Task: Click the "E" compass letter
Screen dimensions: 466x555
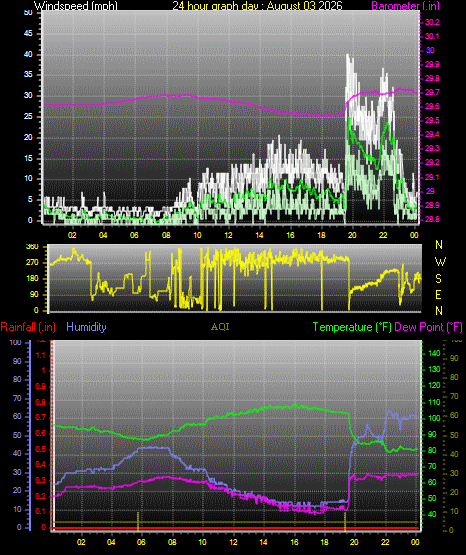Action: point(438,294)
